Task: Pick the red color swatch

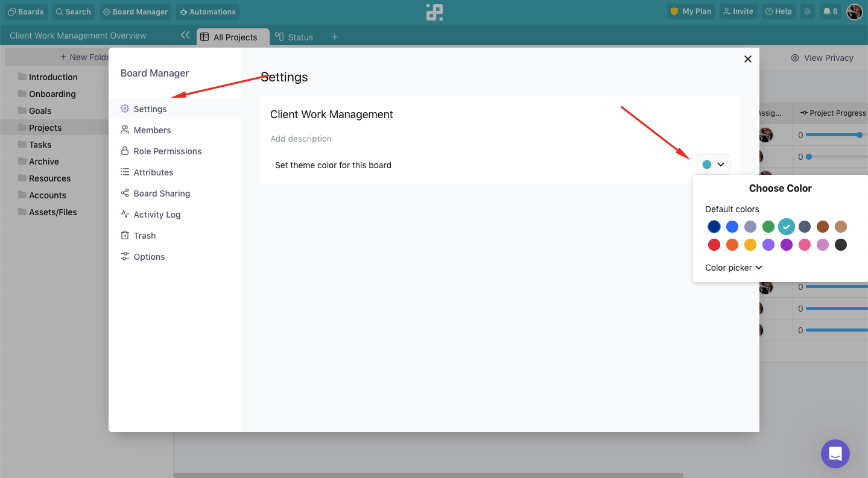Action: click(x=714, y=245)
